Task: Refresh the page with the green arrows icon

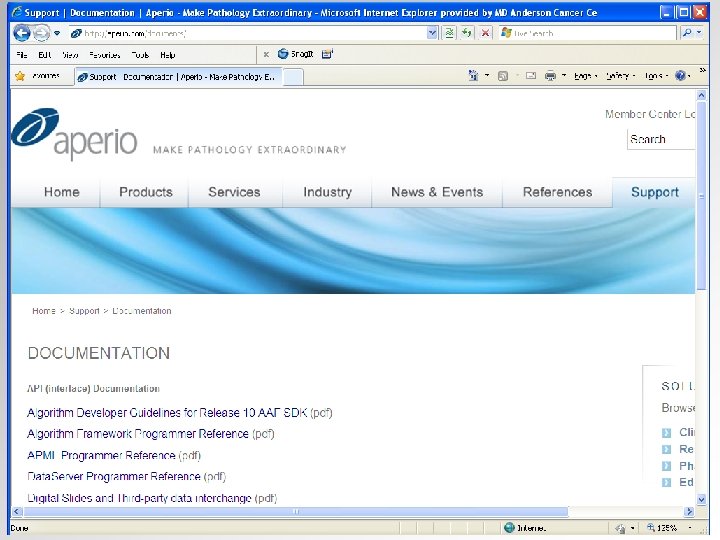Action: [x=467, y=33]
